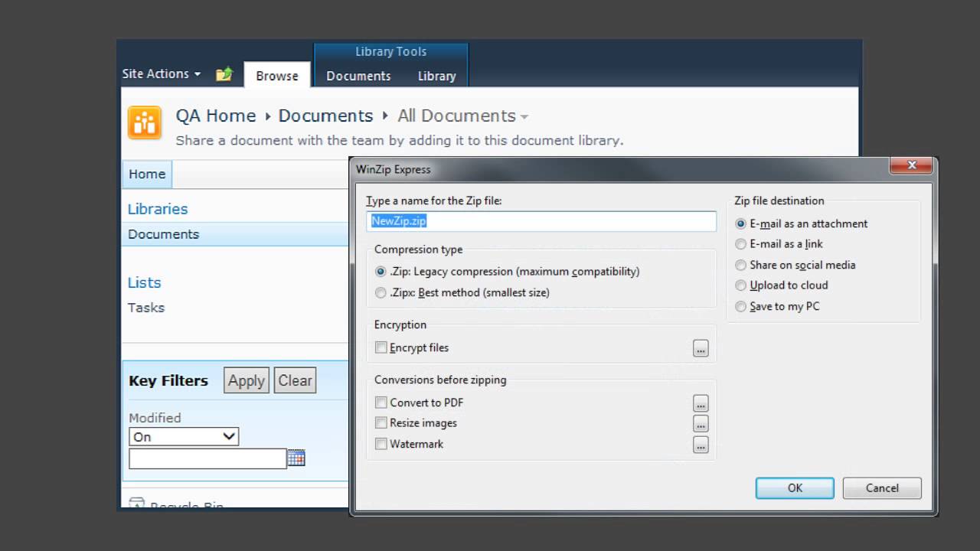Open the QA Home breadcrumb link
Viewport: 980px width, 551px height.
[x=216, y=116]
